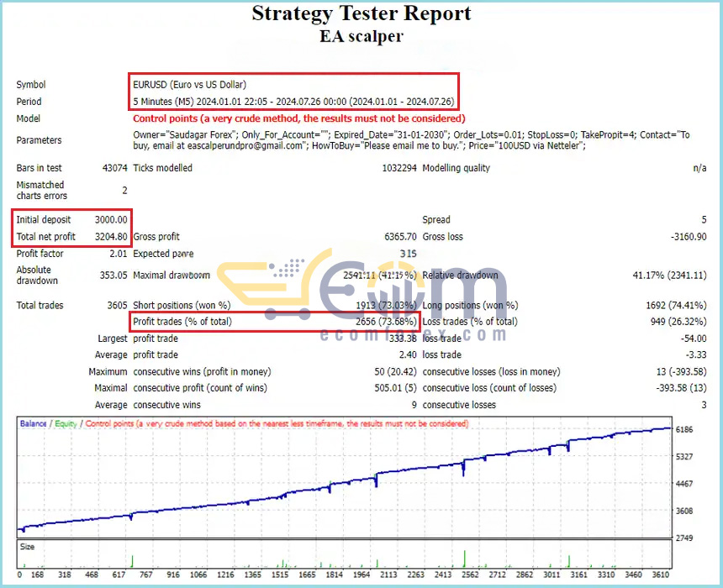
Task: Click the Initial deposit 3000.00 value
Action: pos(111,220)
